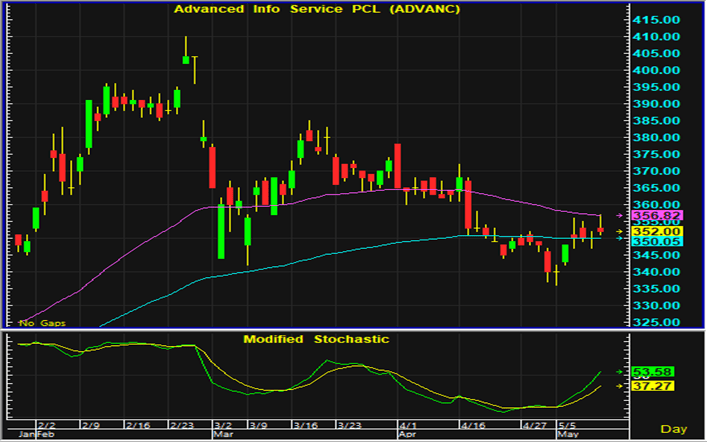Click the 2/2 date label

click(46, 425)
